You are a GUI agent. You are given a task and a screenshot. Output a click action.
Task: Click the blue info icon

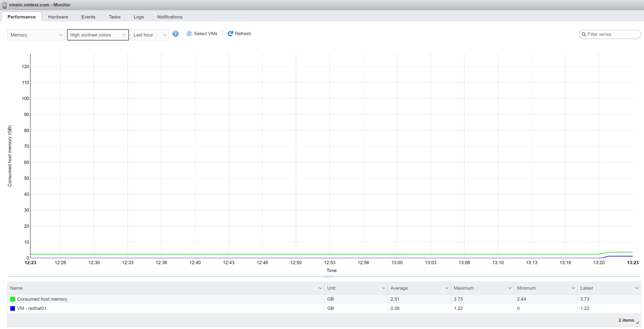[176, 34]
